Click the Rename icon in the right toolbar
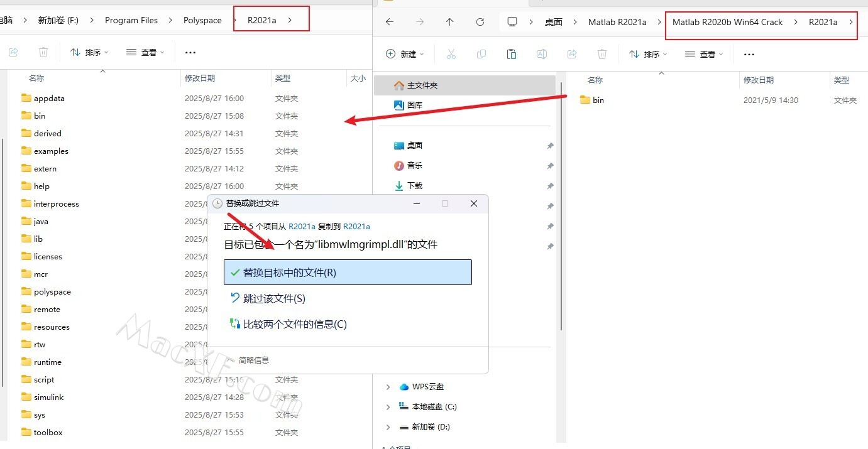 541,54
